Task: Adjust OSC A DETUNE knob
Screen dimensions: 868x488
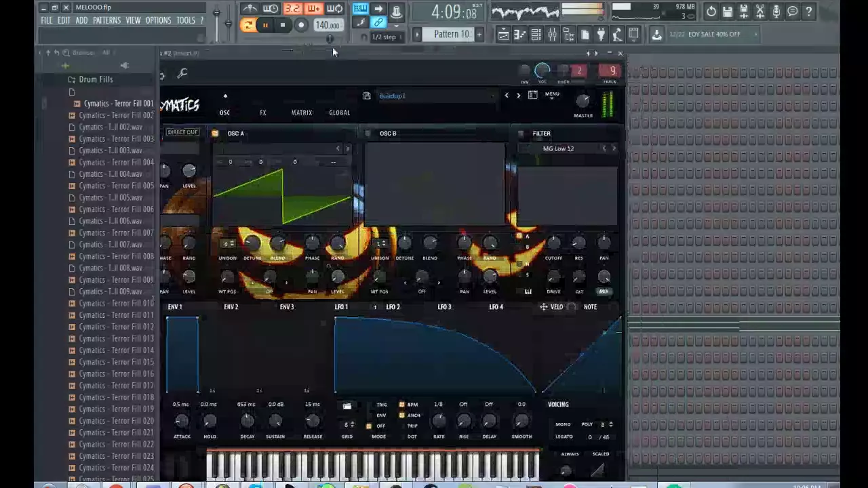Action: 252,243
